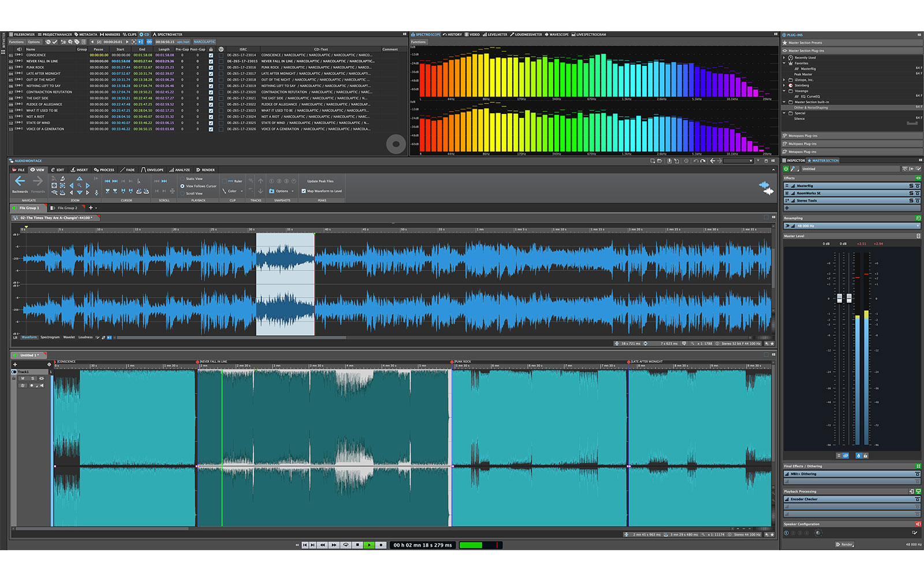The height and width of the screenshot is (582, 924).
Task: Click the Backwards navigate arrow
Action: tap(20, 180)
